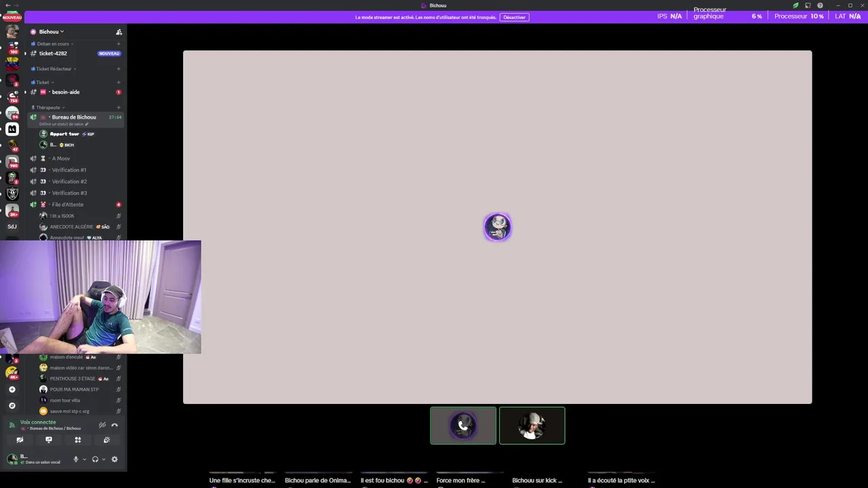Open the Voix connectée connection details
Image resolution: width=868 pixels, height=488 pixels.
[38, 422]
